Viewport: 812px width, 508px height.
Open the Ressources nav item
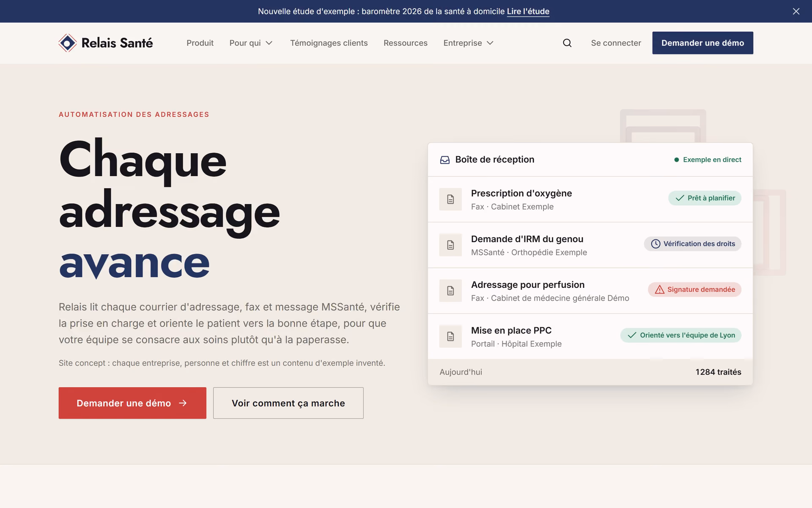coord(405,43)
